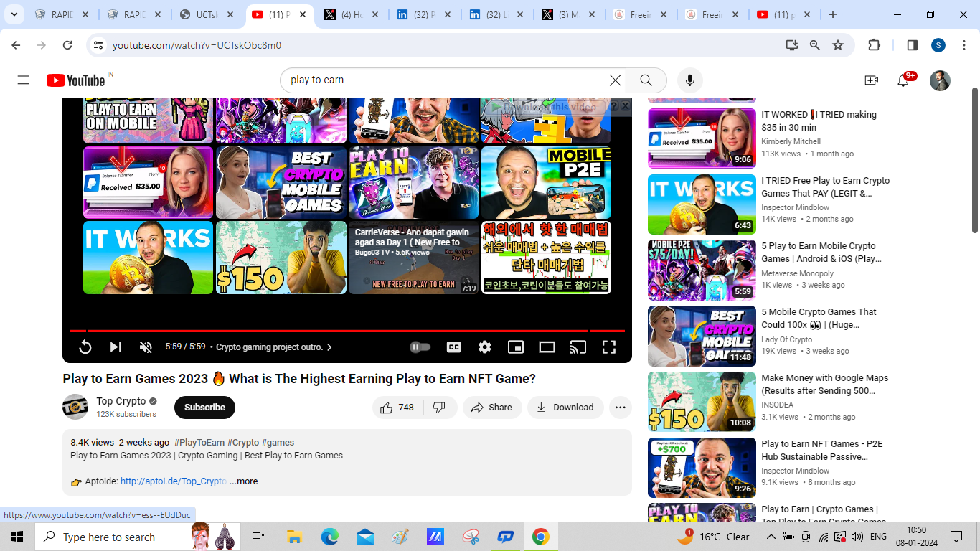Open more actions three-dot menu

621,408
